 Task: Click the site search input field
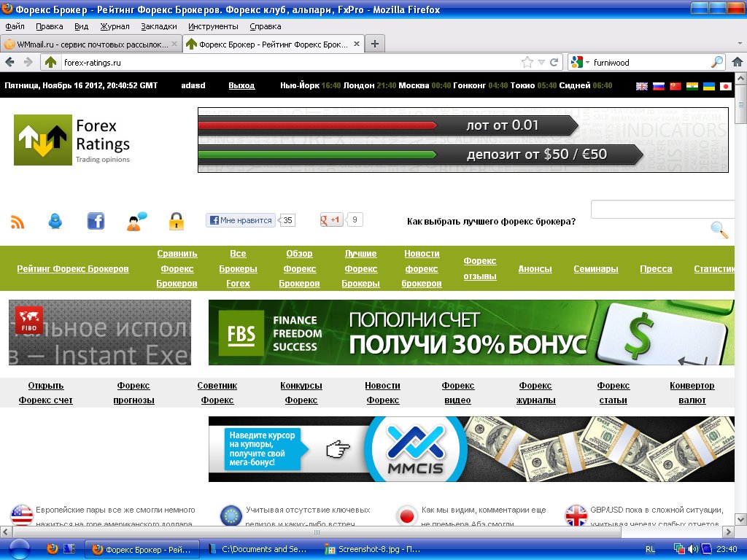pos(662,209)
